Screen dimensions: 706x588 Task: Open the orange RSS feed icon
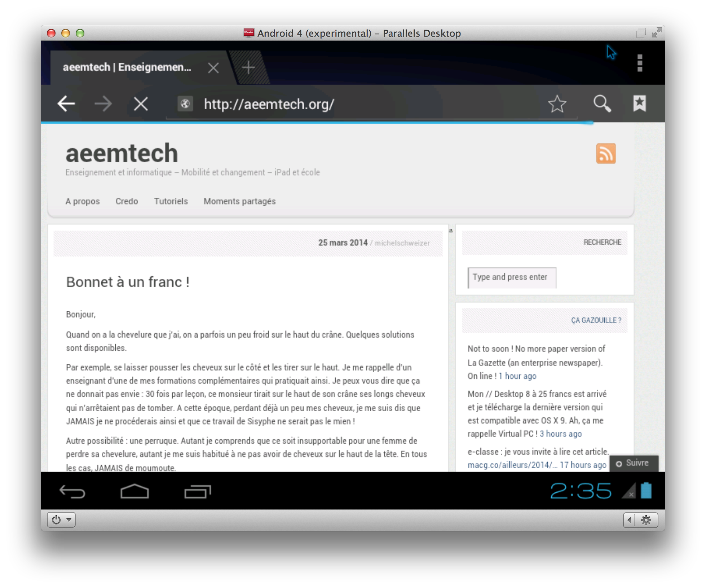tap(606, 154)
